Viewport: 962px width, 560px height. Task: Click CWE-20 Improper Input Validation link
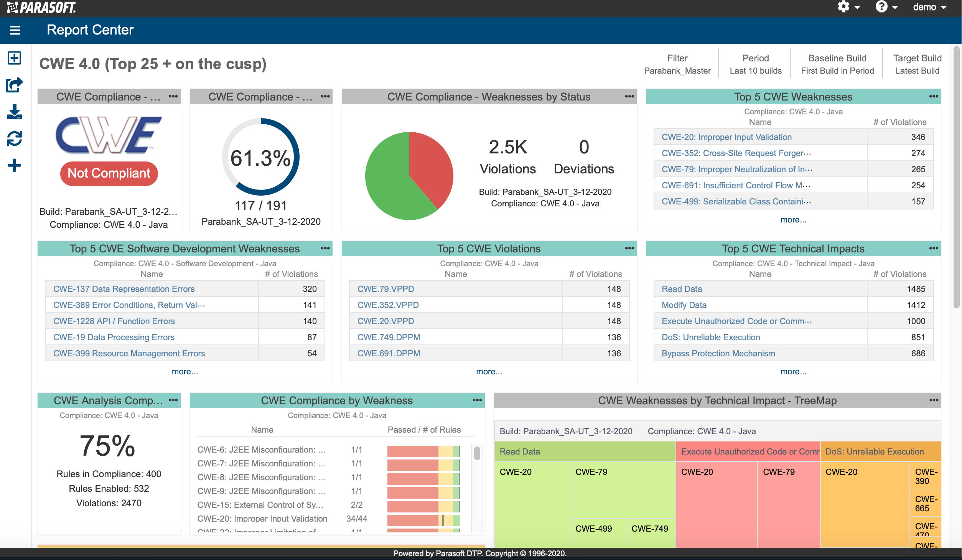[725, 137]
